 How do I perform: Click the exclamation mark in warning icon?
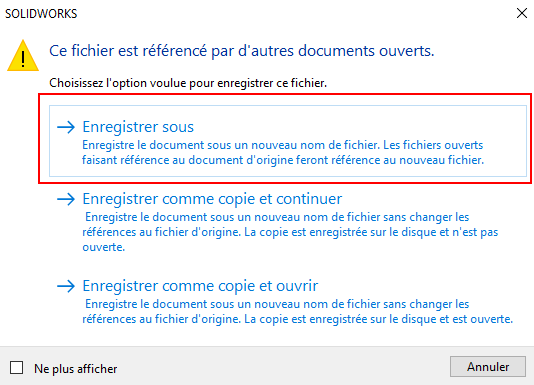pyautogui.click(x=23, y=59)
